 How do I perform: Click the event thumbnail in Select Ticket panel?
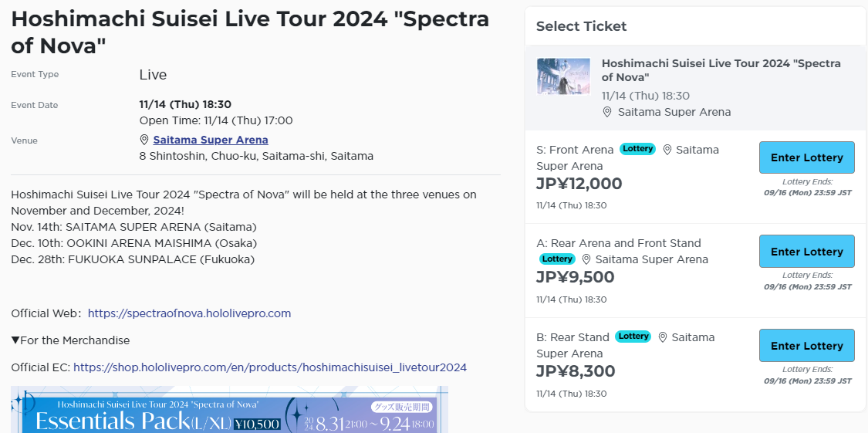pyautogui.click(x=563, y=76)
